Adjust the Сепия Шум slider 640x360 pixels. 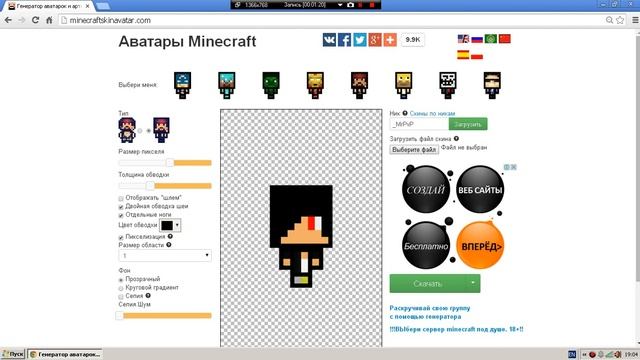pyautogui.click(x=120, y=316)
